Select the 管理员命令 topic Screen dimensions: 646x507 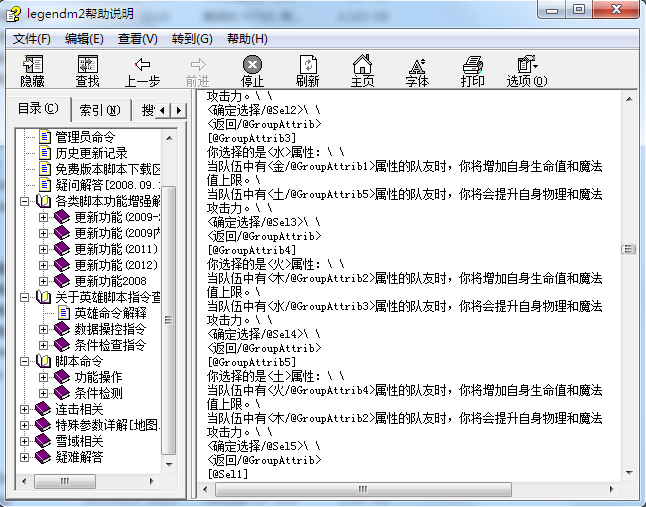84,137
